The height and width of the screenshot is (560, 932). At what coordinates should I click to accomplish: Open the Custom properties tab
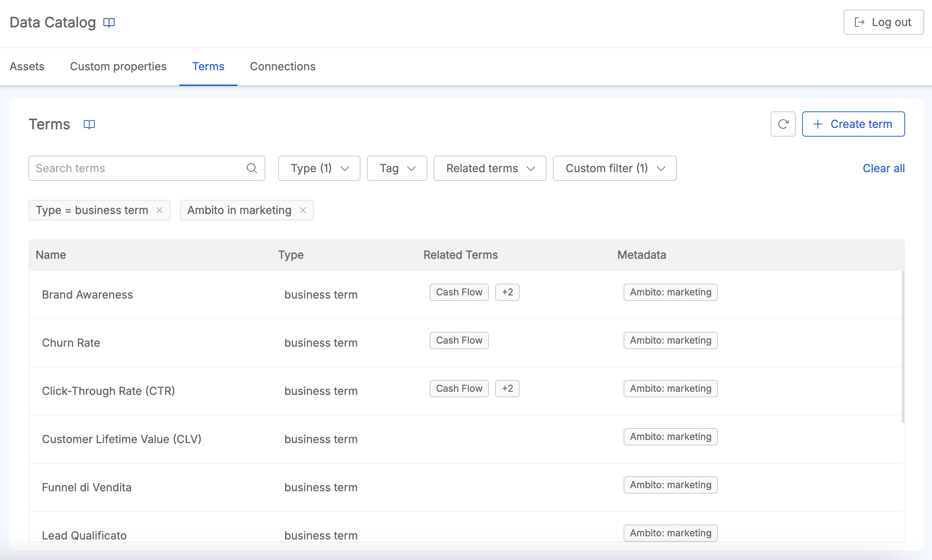point(118,66)
